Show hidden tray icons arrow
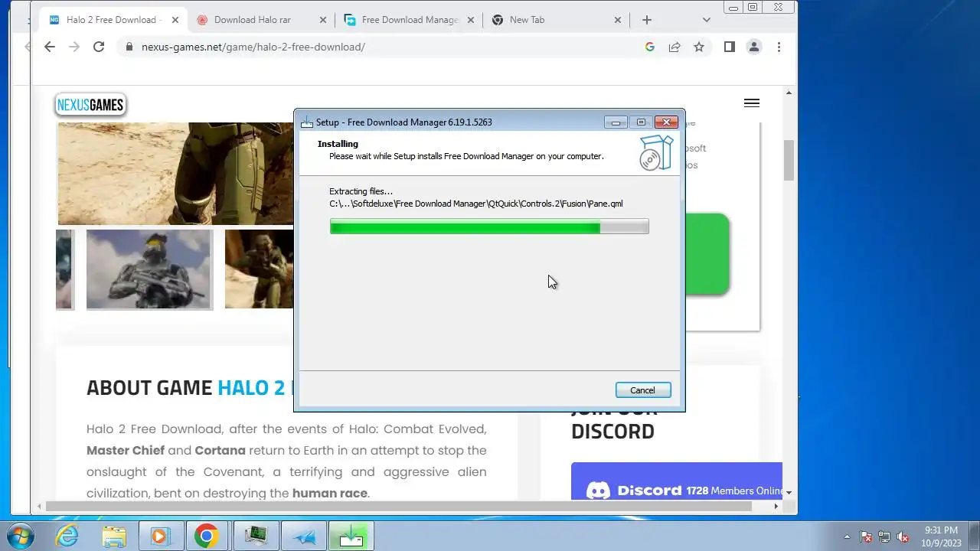 click(847, 536)
